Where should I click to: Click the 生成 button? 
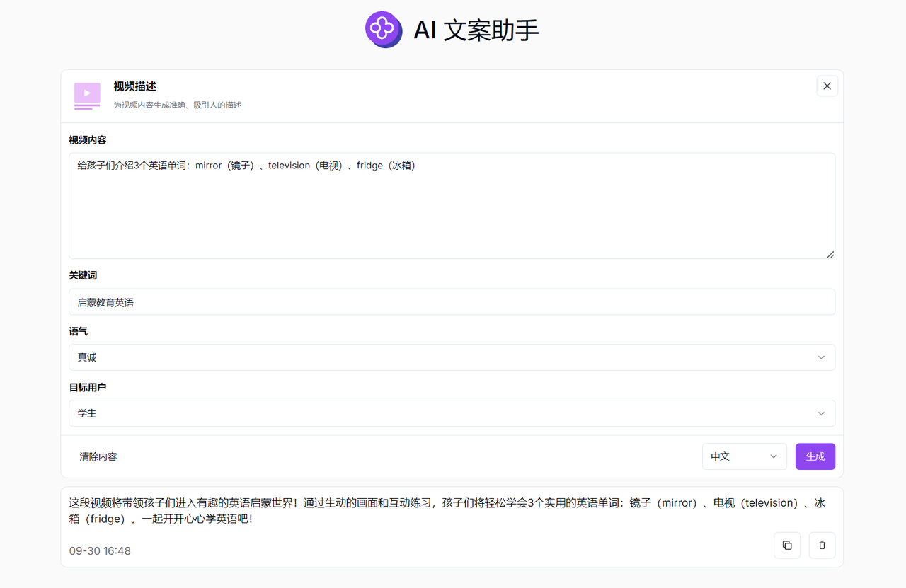coord(815,456)
